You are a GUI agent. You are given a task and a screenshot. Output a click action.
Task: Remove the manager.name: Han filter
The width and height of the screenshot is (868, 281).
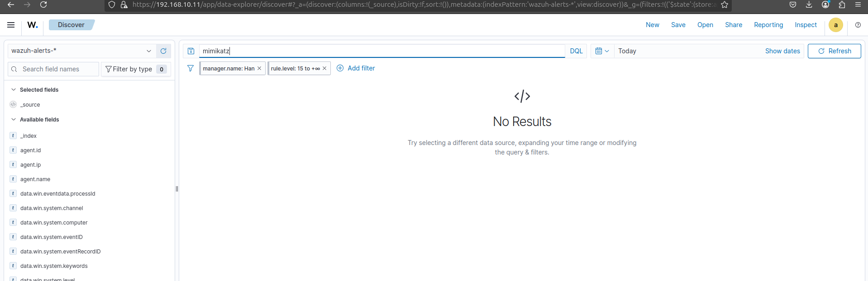pos(259,68)
